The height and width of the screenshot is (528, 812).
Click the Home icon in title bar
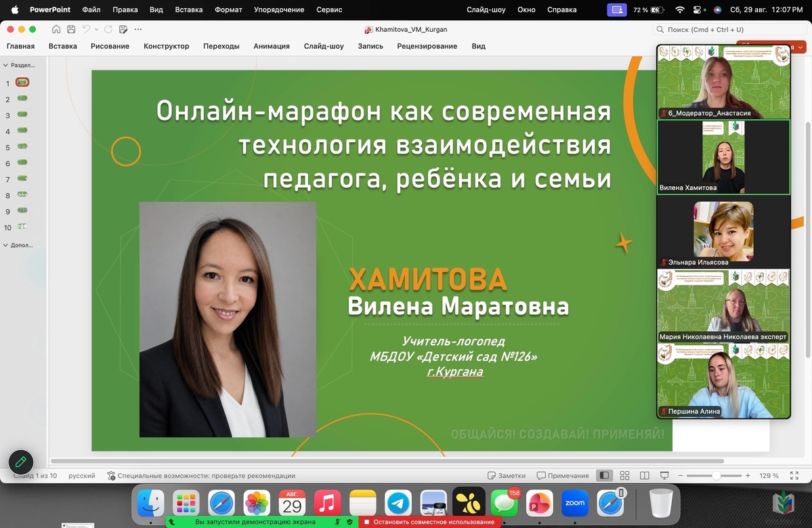click(56, 30)
